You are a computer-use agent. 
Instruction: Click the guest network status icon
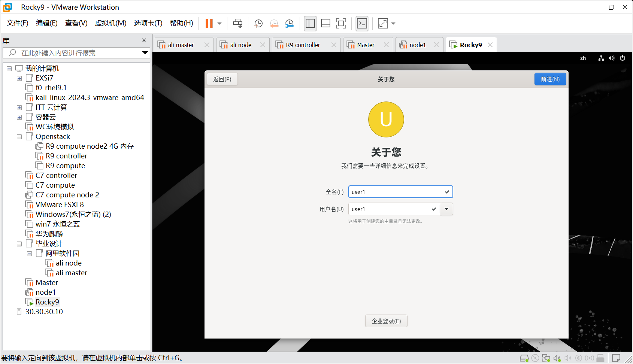coord(601,58)
